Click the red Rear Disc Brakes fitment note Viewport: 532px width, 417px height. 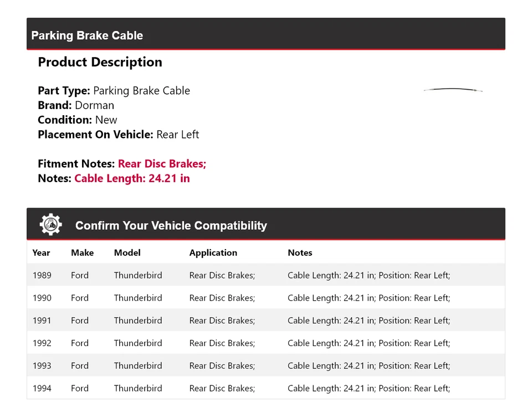pyautogui.click(x=162, y=164)
